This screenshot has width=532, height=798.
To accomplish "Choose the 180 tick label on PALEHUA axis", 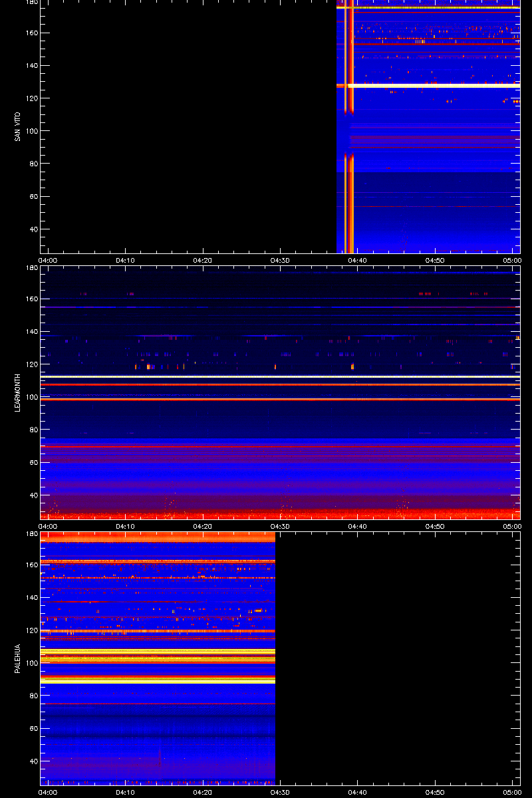I will [x=31, y=534].
